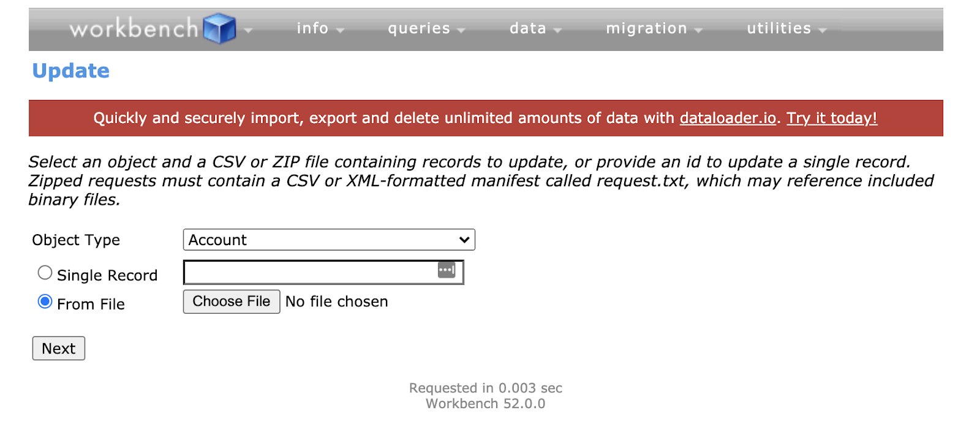980x437 pixels.
Task: Open the Object Type dropdown showing Account
Action: point(329,240)
